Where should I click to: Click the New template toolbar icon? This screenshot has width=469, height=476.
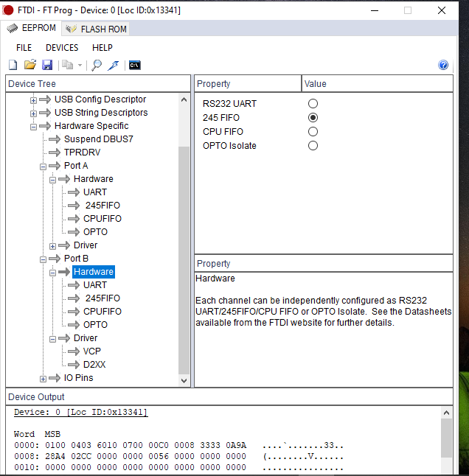pyautogui.click(x=13, y=65)
